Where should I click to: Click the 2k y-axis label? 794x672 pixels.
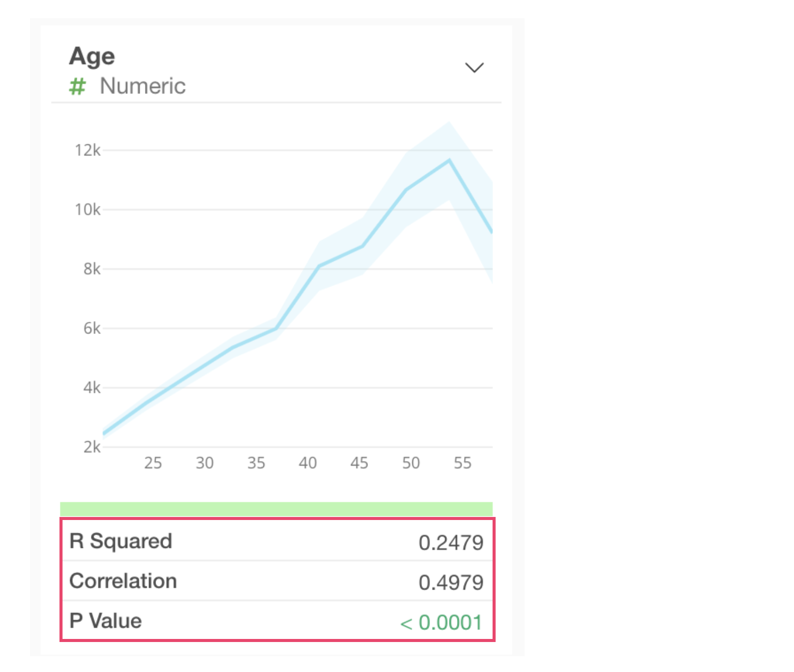tap(92, 447)
